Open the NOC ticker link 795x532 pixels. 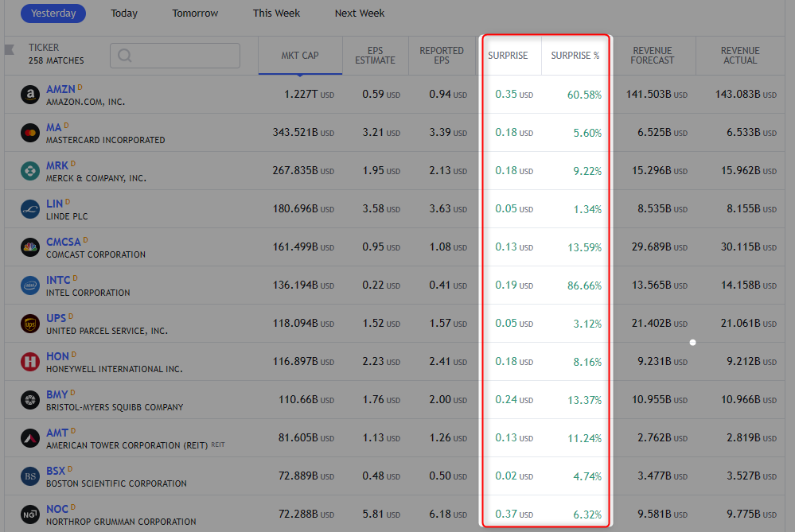pos(57,509)
